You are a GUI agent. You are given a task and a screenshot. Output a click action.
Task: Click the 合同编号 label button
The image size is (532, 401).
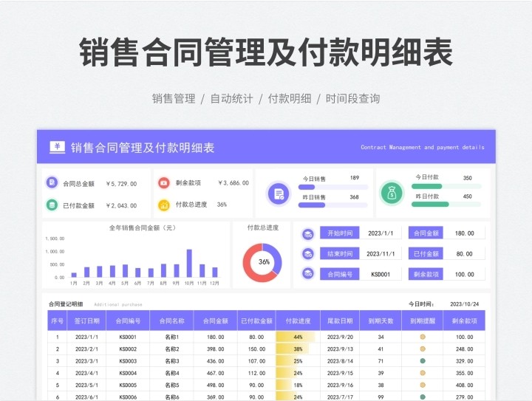[x=340, y=274]
